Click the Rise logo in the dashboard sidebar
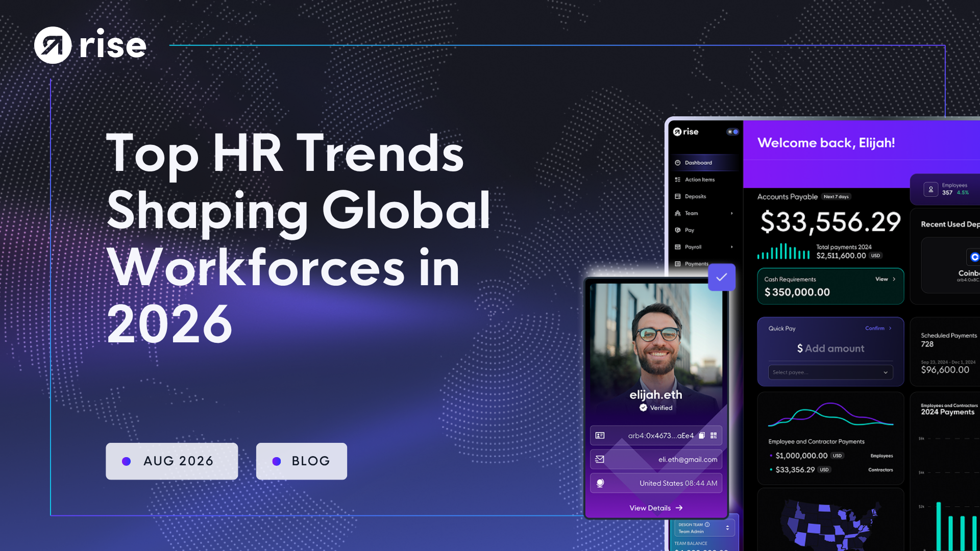This screenshot has width=980, height=551. point(685,132)
